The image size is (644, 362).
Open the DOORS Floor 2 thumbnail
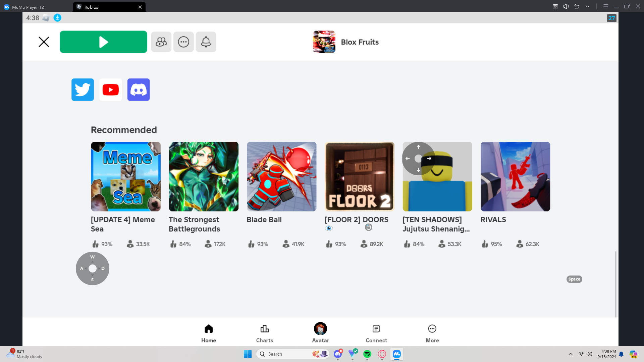[x=360, y=176]
